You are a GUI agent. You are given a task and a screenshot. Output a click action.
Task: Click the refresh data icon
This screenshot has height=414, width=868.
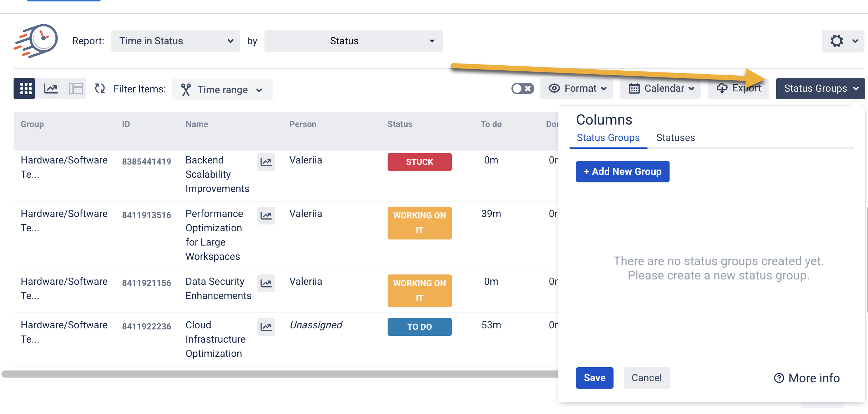click(100, 89)
